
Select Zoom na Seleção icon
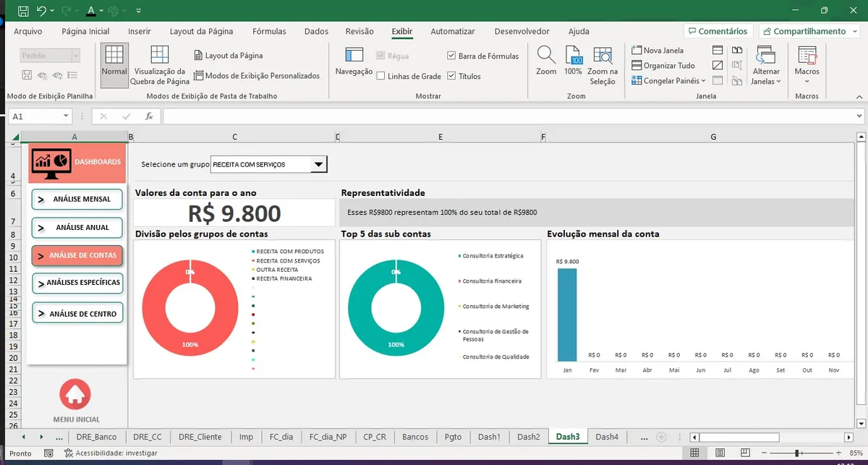(x=602, y=56)
